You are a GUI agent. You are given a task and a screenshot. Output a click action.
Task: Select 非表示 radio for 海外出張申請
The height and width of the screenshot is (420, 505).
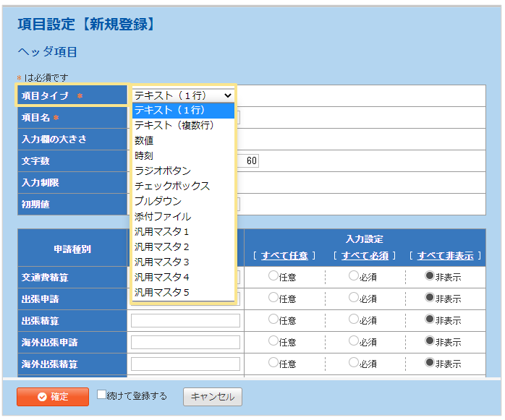pyautogui.click(x=430, y=341)
